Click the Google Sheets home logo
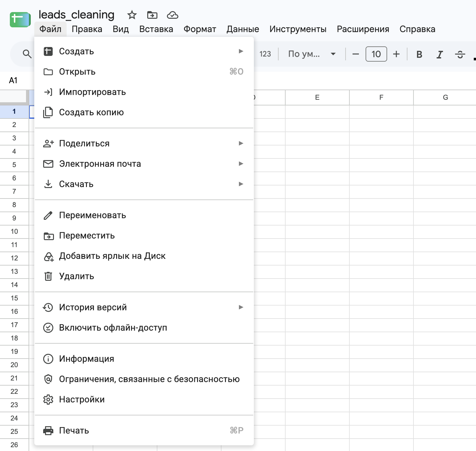 pyautogui.click(x=20, y=20)
